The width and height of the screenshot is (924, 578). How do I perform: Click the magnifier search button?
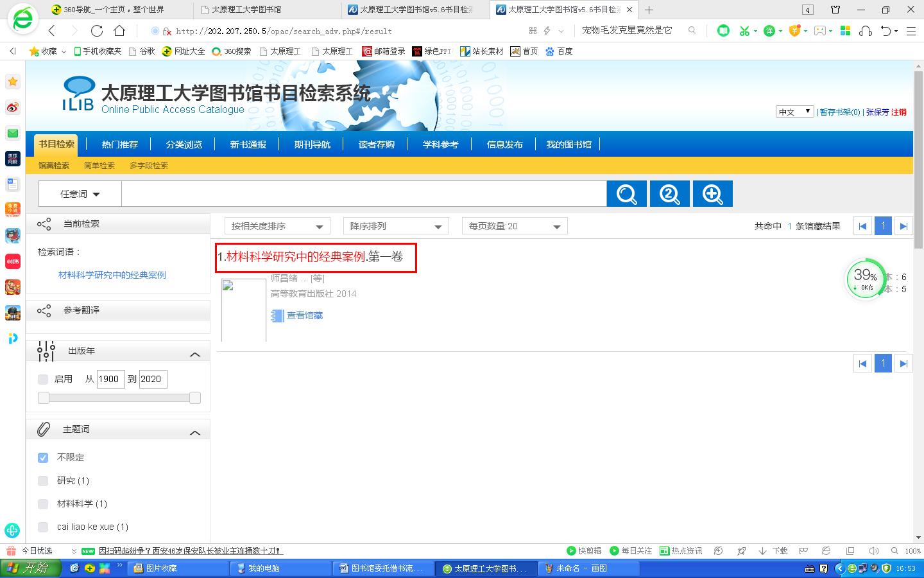(x=626, y=194)
